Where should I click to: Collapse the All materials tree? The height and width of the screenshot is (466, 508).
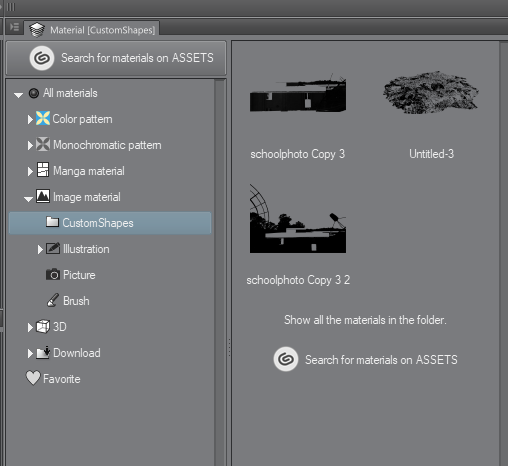(x=18, y=95)
